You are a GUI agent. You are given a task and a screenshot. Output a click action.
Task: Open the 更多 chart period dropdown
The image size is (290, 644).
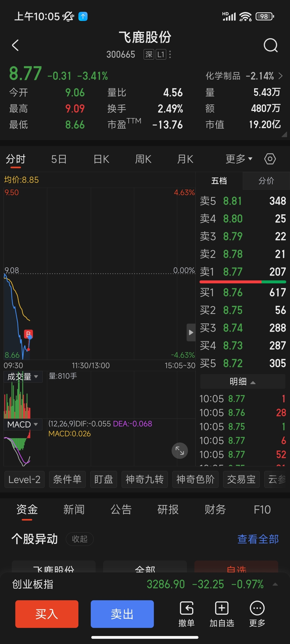click(x=239, y=159)
